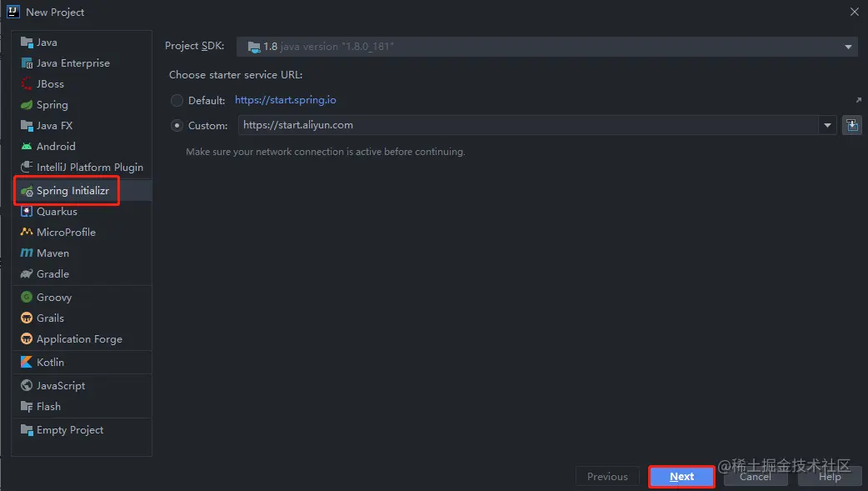Viewport: 868px width, 491px height.
Task: Click the MicroProfile icon
Action: 27,232
